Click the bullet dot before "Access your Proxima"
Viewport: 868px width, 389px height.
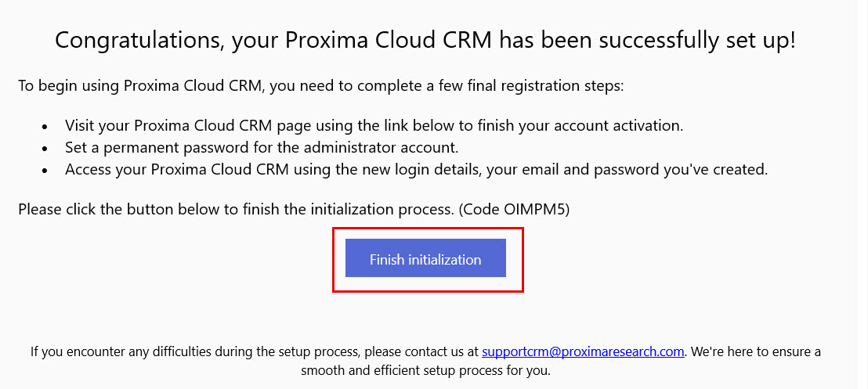click(x=45, y=170)
